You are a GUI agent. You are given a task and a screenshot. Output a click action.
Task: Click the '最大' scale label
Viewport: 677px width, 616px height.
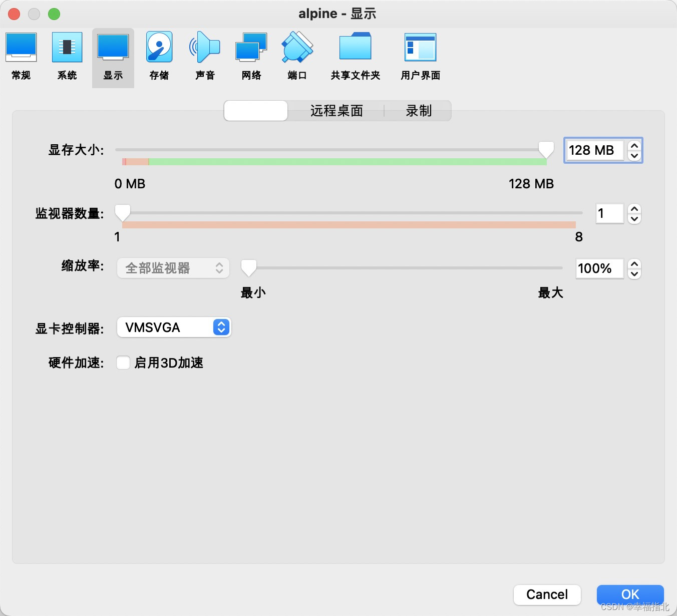click(550, 292)
